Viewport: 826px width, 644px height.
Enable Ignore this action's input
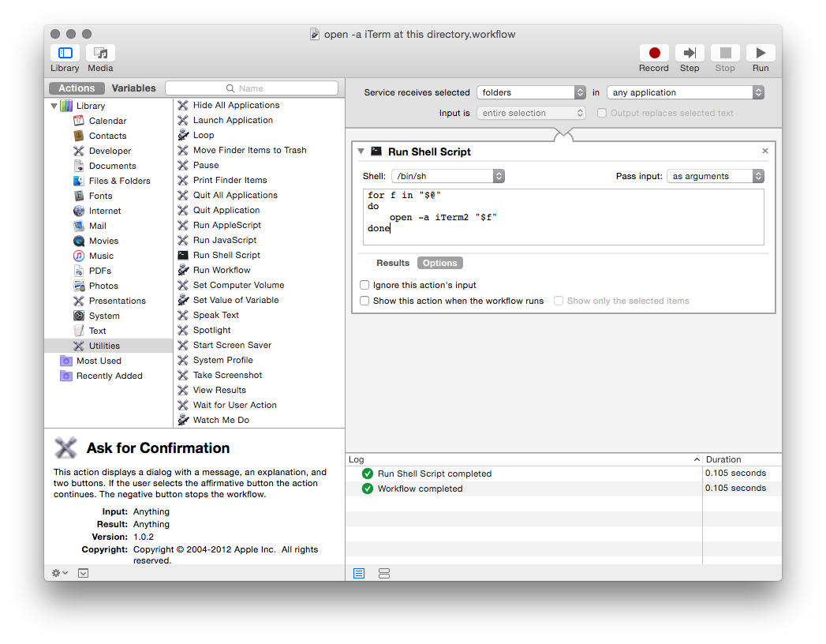pyautogui.click(x=364, y=285)
